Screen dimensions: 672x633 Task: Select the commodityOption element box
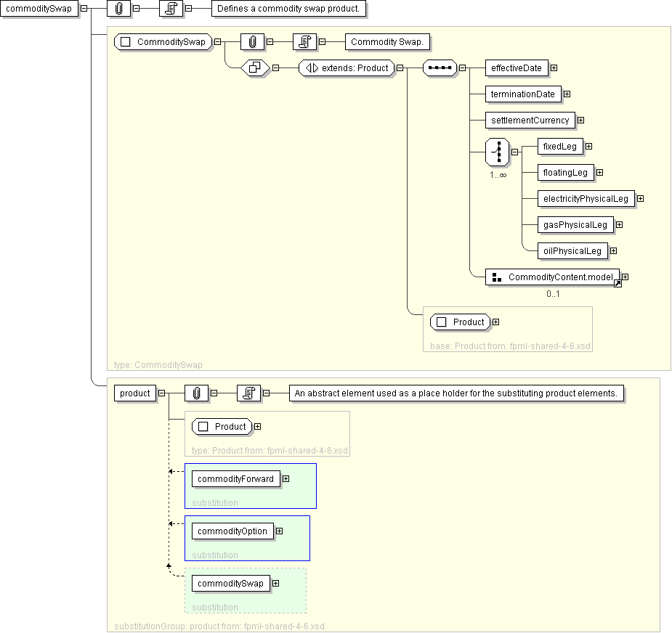pos(232,531)
